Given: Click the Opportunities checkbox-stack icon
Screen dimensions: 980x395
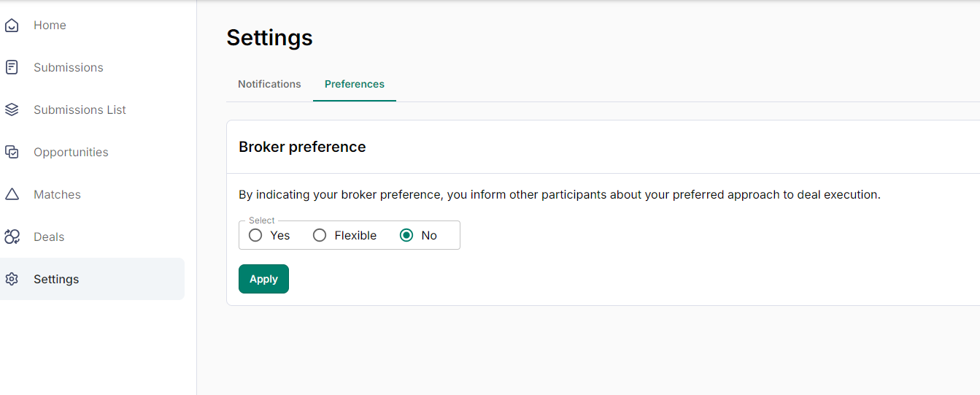Looking at the screenshot, I should (12, 152).
